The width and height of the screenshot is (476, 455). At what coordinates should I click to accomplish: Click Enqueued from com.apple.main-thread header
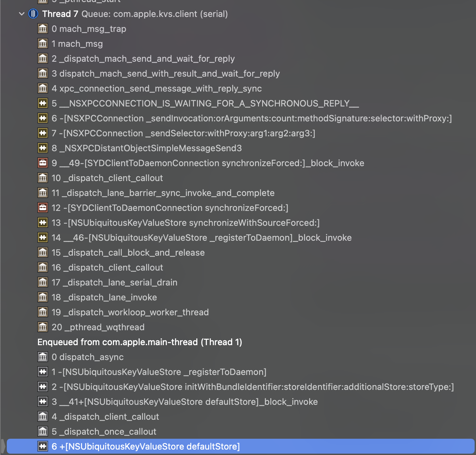tap(140, 342)
